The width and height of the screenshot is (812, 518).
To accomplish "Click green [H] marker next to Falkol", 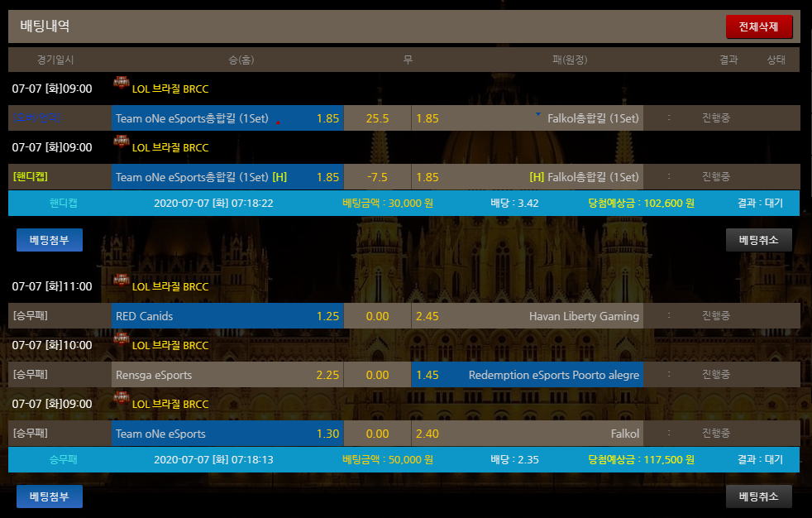I will (x=537, y=177).
